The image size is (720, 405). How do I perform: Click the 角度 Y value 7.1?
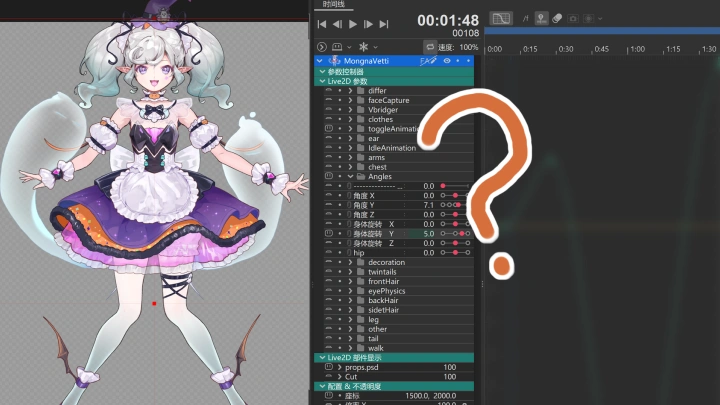428,205
